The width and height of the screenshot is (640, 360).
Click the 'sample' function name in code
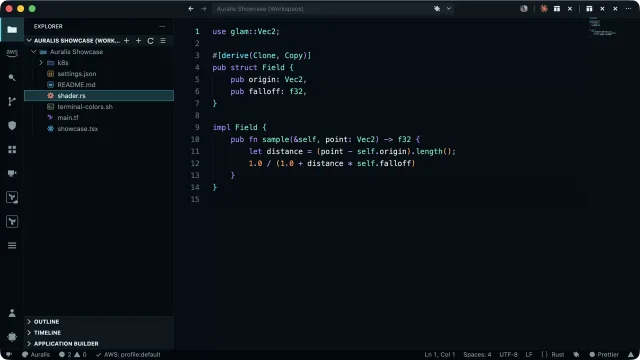pos(276,140)
